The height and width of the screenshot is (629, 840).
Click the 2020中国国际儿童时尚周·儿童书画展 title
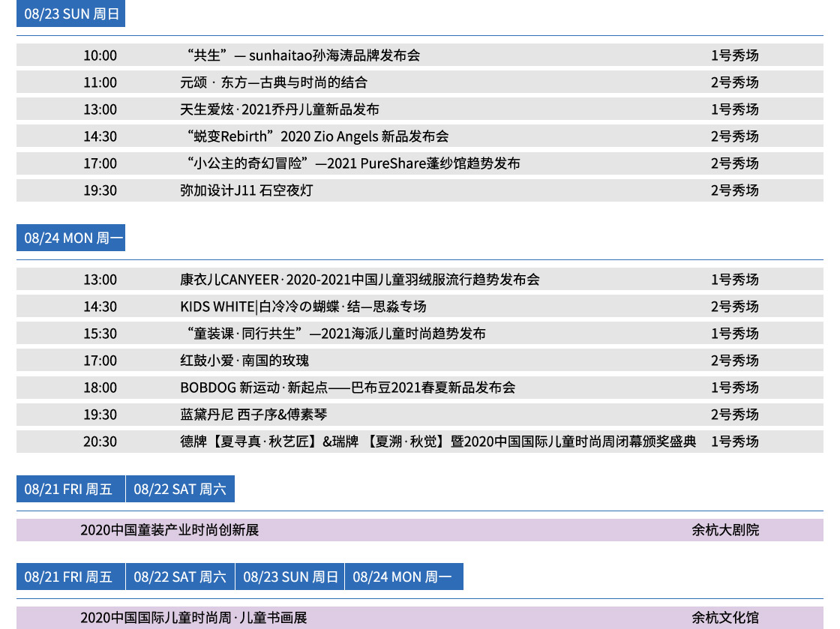[x=194, y=618]
